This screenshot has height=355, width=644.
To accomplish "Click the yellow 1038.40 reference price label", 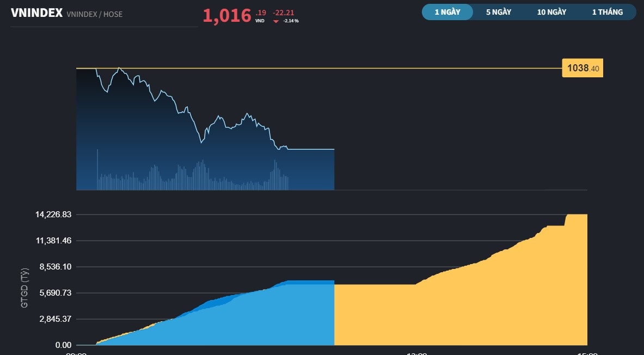I will tap(582, 69).
